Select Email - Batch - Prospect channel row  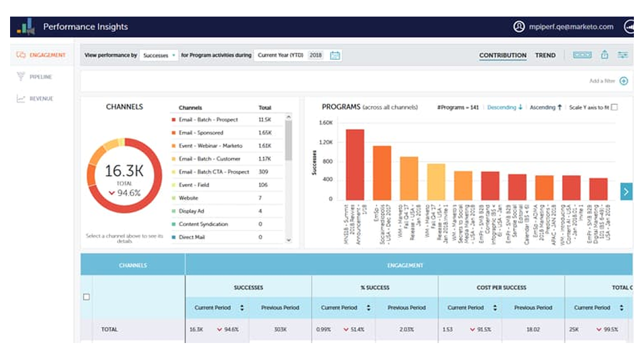pos(227,120)
